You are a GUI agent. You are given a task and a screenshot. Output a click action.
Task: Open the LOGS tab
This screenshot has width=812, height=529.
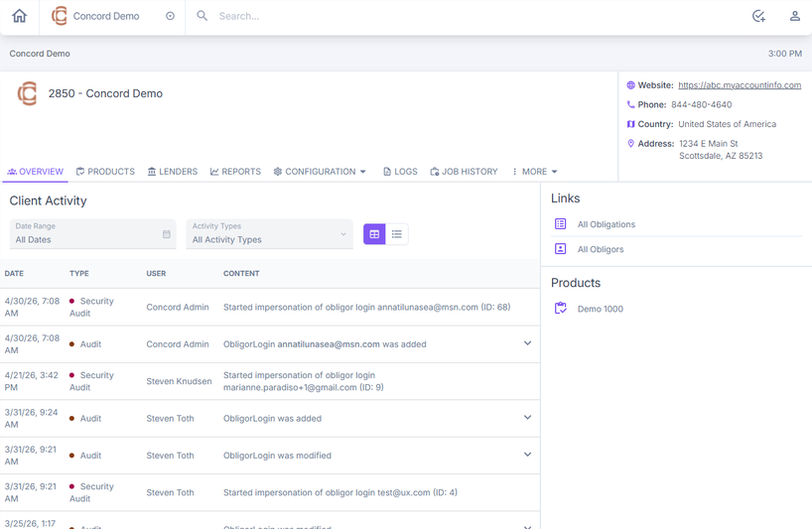[400, 172]
